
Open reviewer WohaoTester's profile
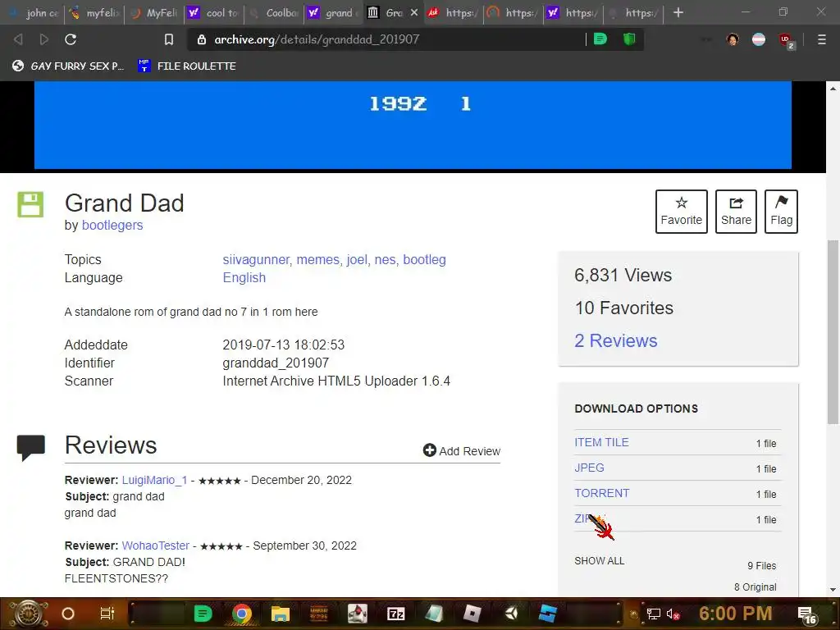155,546
